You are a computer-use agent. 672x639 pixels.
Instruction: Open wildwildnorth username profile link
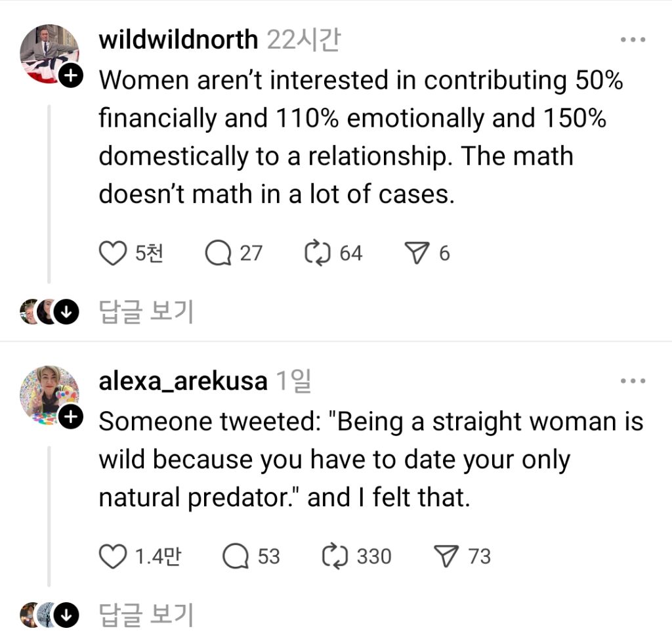(178, 40)
